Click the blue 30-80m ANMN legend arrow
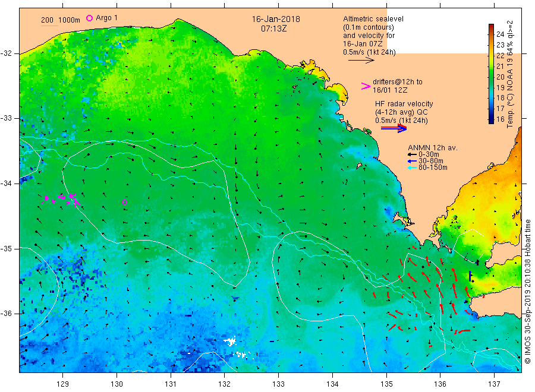Viewport: 535px width, 392px height. [412, 161]
